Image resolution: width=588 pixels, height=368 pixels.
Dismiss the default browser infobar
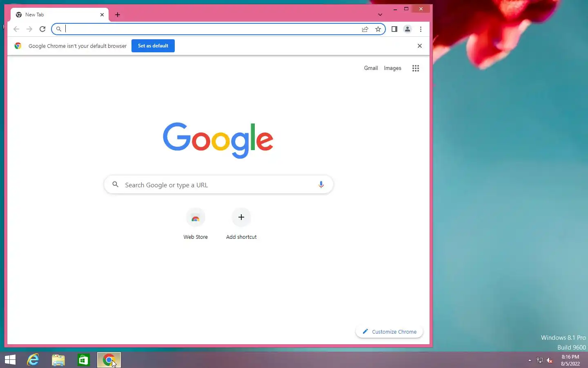[420, 46]
